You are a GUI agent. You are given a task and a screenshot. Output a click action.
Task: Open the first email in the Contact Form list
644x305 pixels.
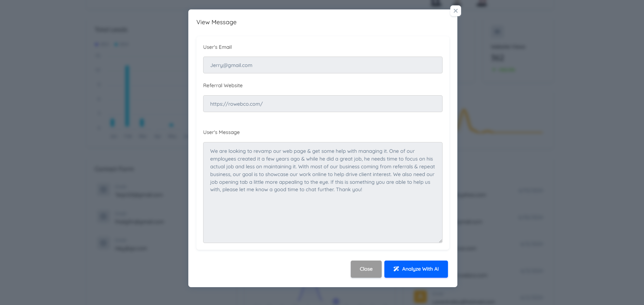click(x=139, y=195)
